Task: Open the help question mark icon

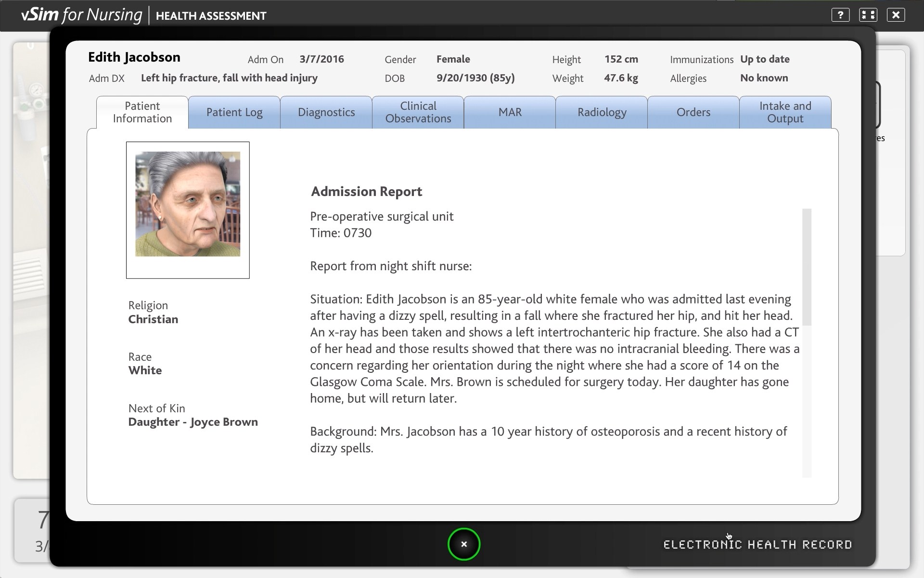Action: point(840,15)
